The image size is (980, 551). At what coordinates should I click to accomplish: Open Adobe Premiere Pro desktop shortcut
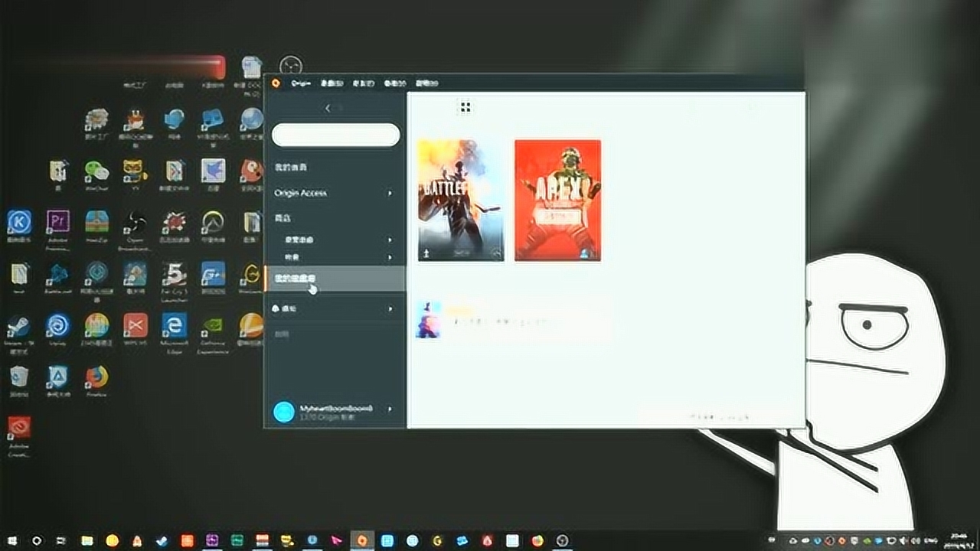point(58,223)
